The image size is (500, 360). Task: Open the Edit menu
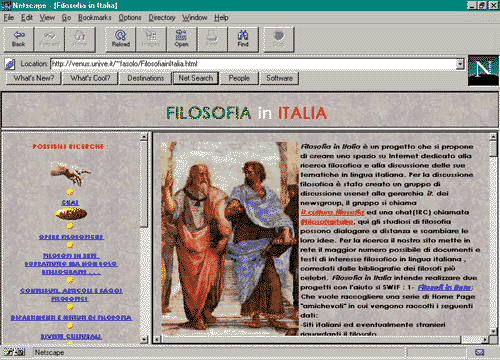(27, 18)
